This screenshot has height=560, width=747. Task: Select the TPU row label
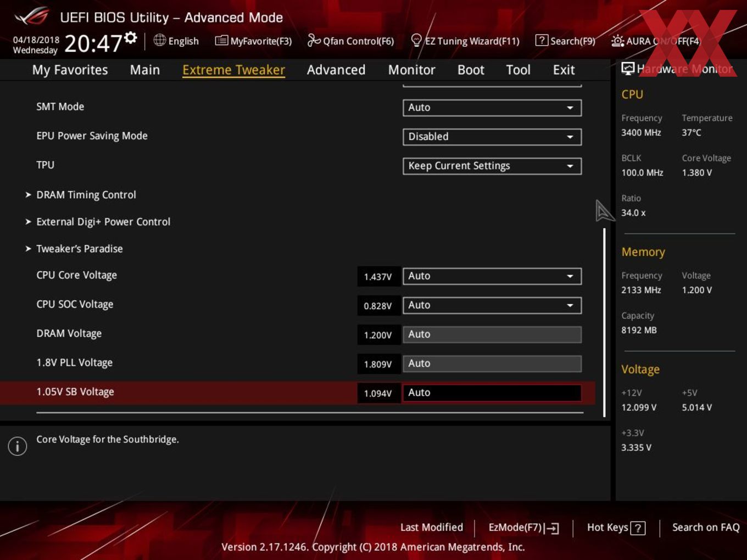tap(45, 165)
